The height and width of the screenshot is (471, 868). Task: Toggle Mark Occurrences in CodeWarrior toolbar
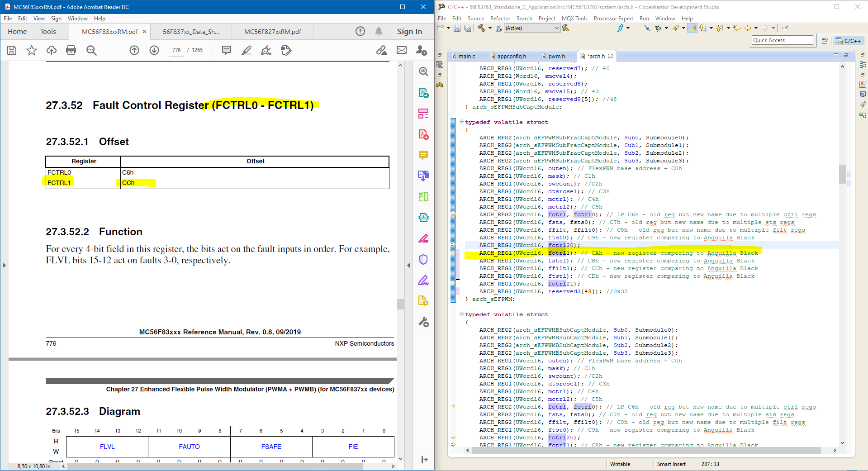point(692,28)
